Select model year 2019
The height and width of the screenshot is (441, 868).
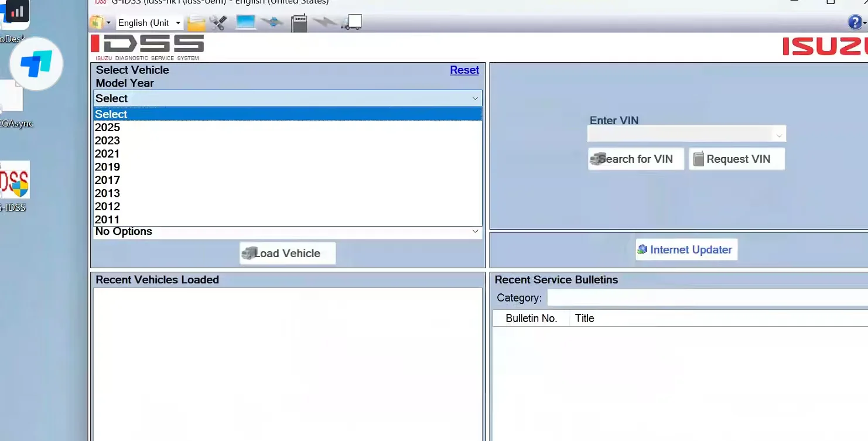click(288, 167)
